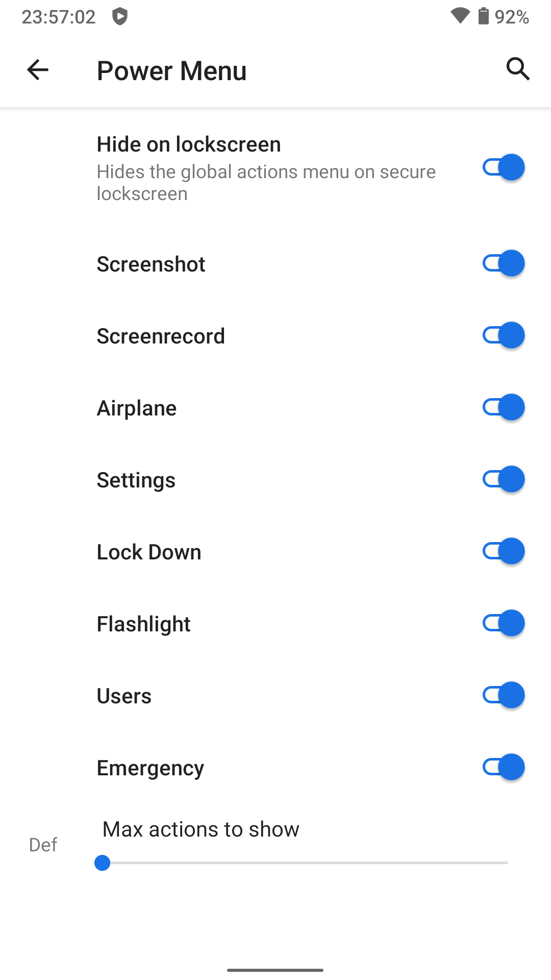Tap the bottom navigation gesture bar
This screenshot has width=551, height=980.
point(275,970)
